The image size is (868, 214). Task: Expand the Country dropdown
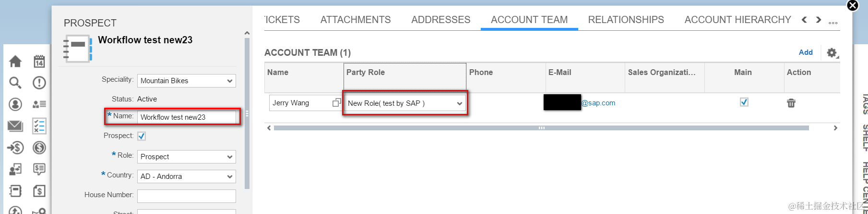(x=230, y=176)
